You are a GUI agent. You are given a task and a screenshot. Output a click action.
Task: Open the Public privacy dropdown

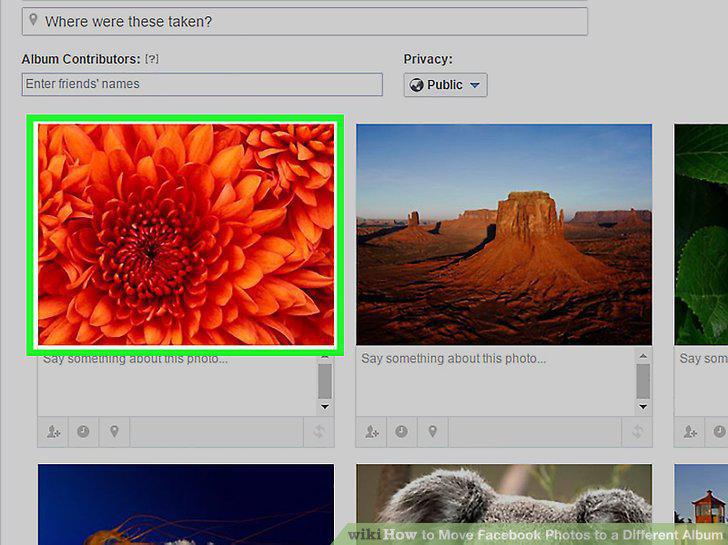tap(445, 85)
